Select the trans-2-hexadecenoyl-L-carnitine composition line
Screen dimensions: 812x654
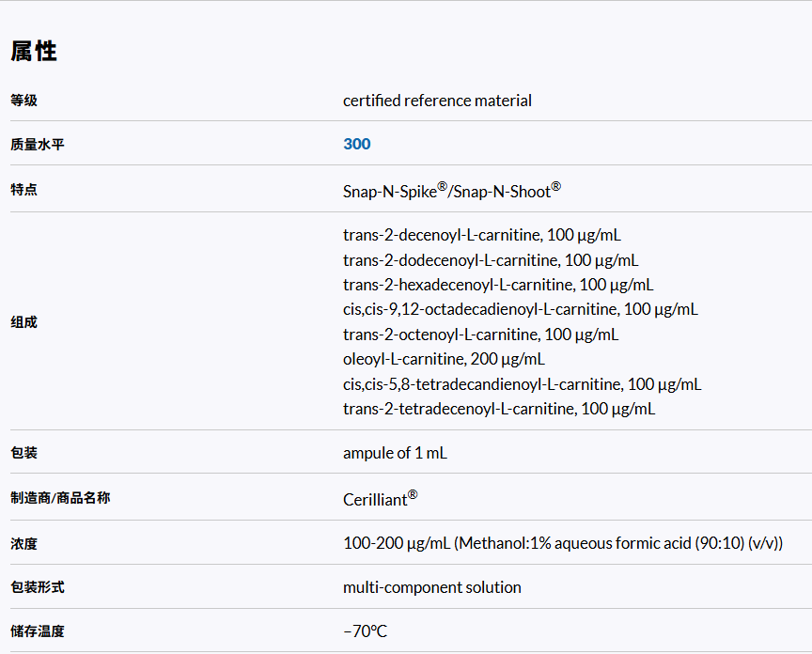[x=498, y=285]
